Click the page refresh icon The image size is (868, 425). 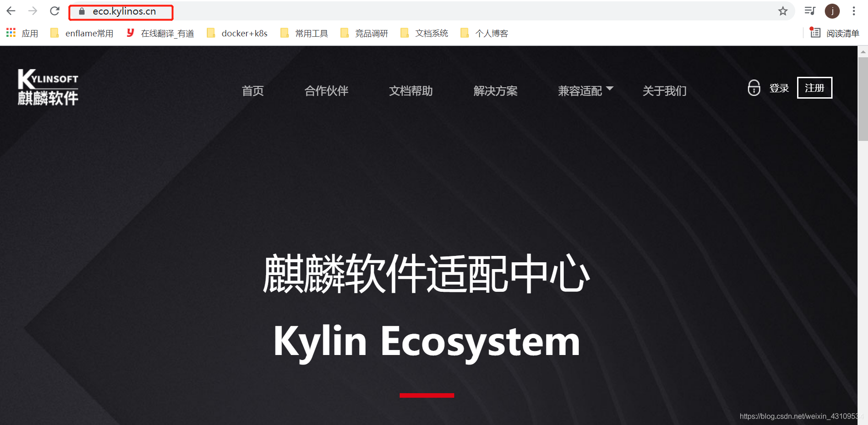(x=55, y=11)
